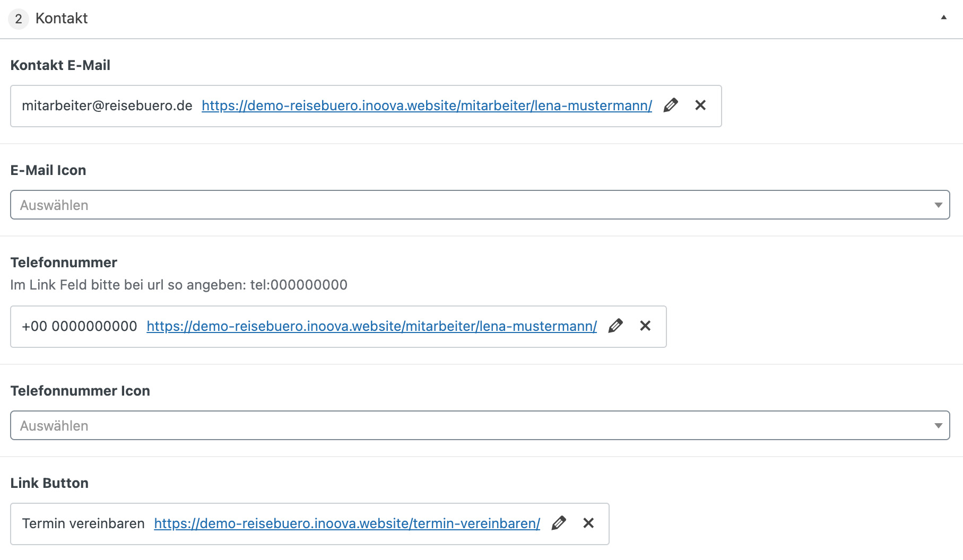Collapse the Kontakt section with arrow

tap(943, 17)
